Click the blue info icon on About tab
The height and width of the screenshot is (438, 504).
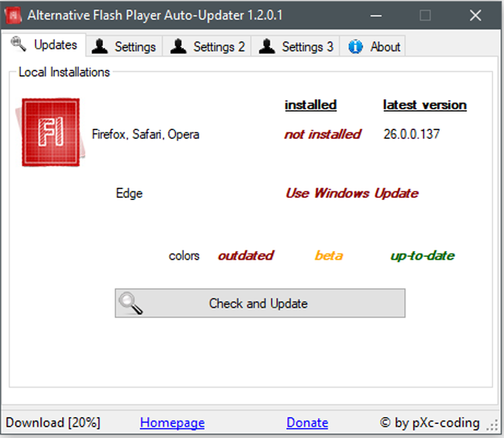click(355, 47)
